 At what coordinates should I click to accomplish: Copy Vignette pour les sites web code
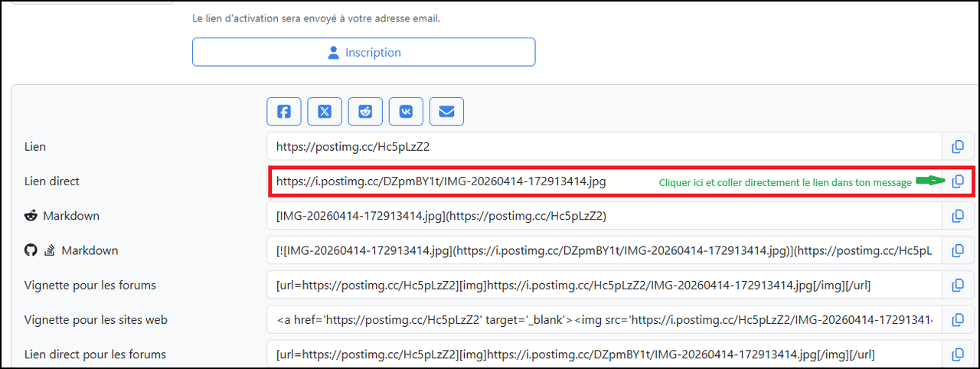tap(958, 320)
